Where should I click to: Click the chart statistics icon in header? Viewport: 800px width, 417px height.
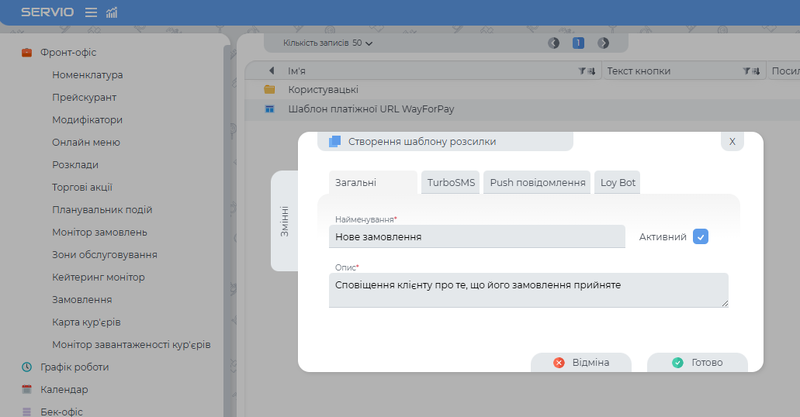111,12
